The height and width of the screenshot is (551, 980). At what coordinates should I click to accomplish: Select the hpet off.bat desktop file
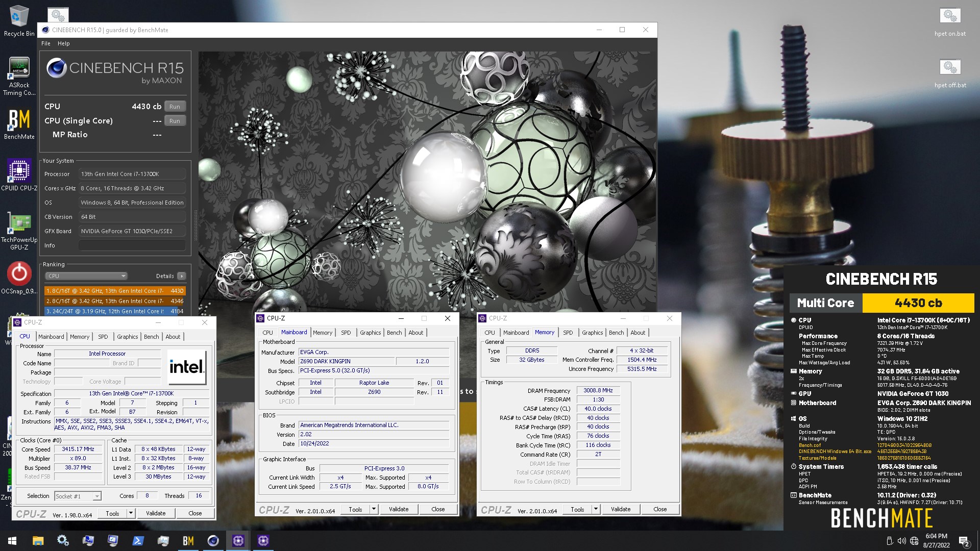[x=950, y=73]
